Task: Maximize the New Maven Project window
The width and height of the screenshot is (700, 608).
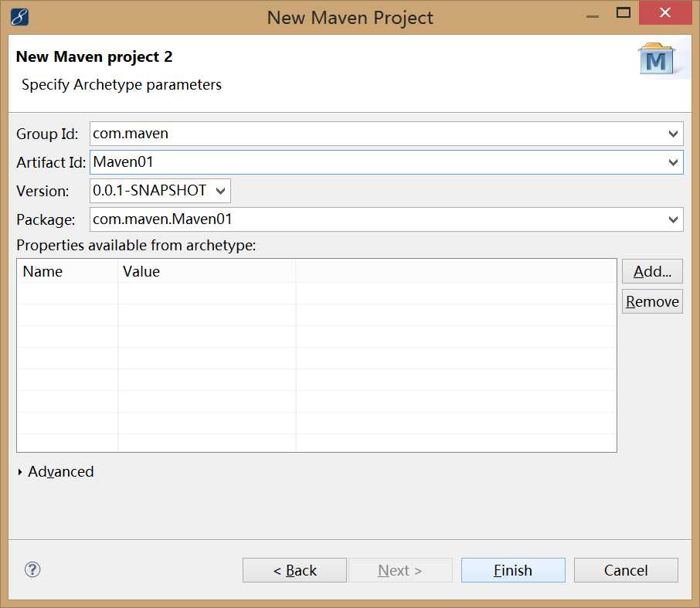Action: 624,12
